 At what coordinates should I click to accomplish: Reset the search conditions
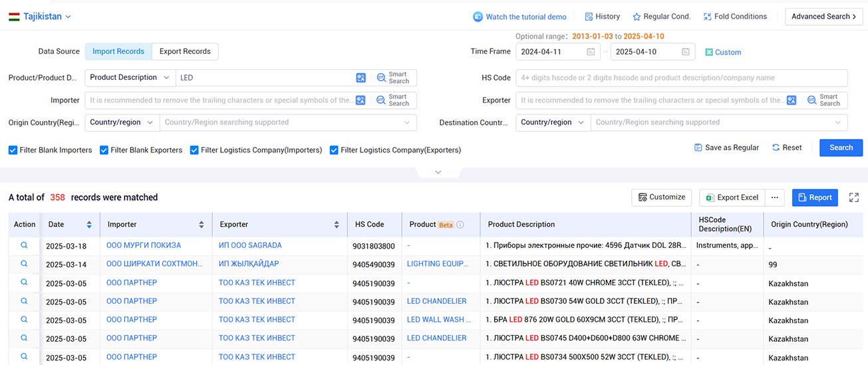coord(787,148)
